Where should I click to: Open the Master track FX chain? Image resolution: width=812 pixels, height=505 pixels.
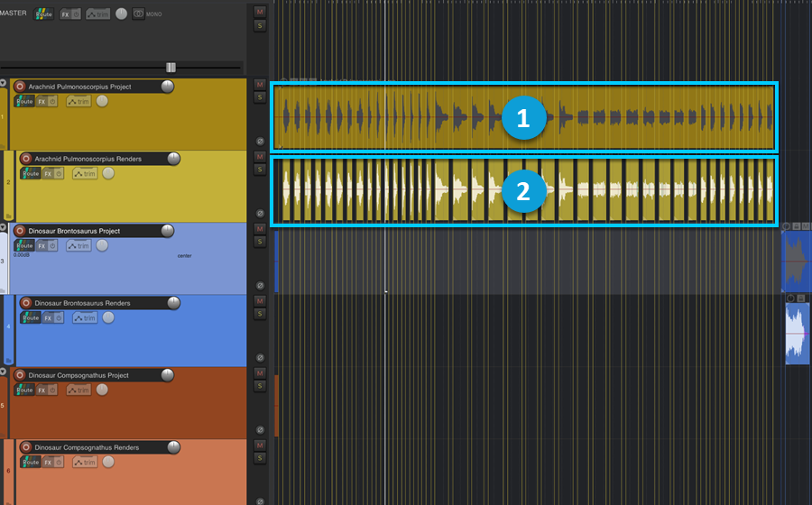tap(65, 14)
